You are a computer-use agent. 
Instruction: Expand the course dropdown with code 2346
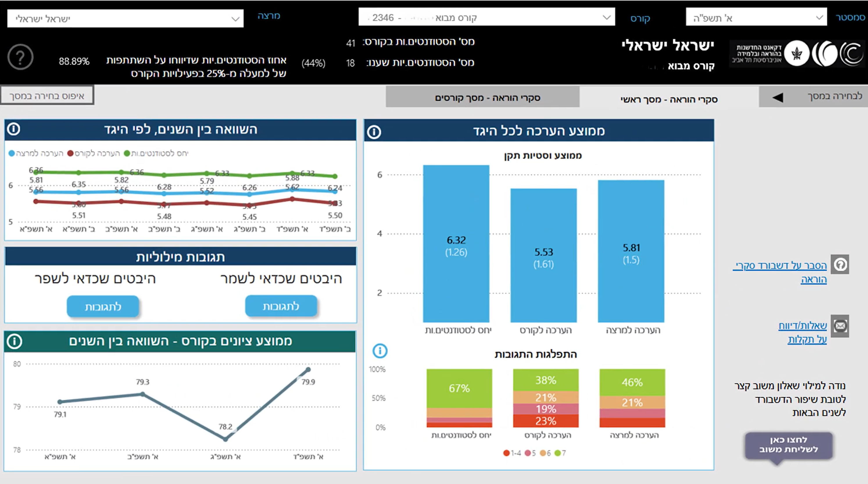(x=486, y=17)
